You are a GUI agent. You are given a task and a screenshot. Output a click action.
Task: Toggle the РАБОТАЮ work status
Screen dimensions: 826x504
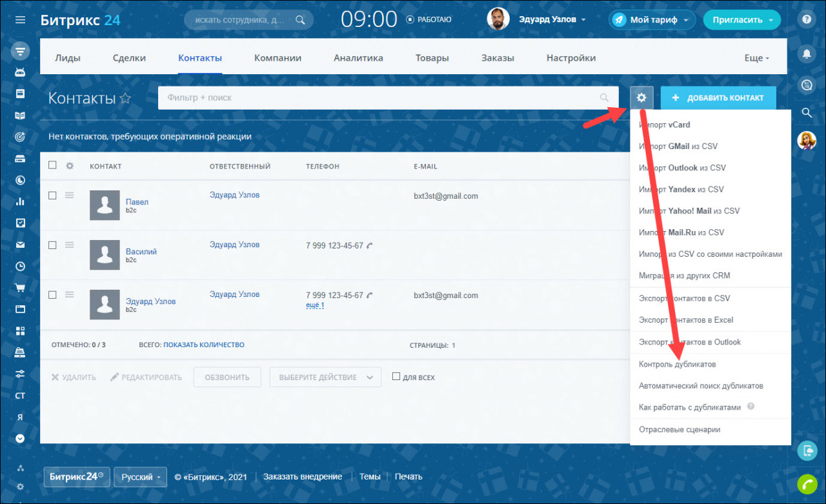tap(428, 19)
